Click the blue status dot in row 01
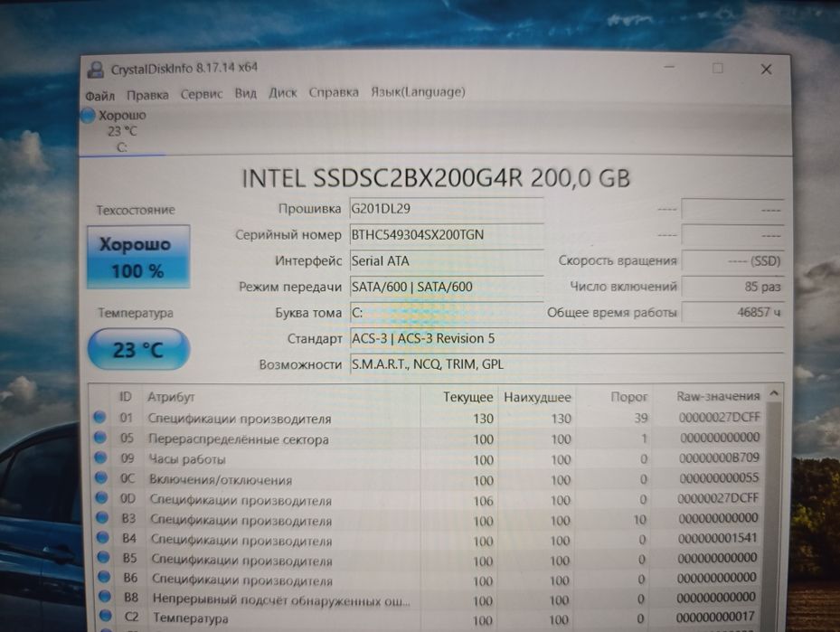 [x=99, y=417]
